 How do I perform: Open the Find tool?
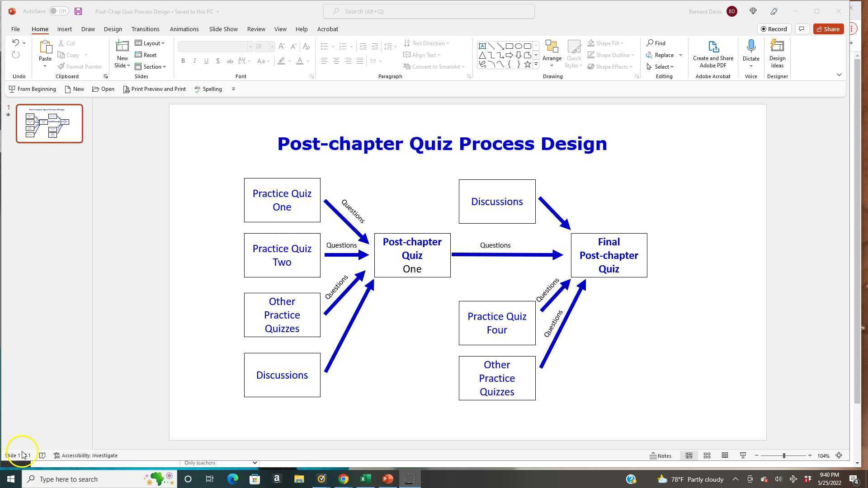tap(656, 43)
